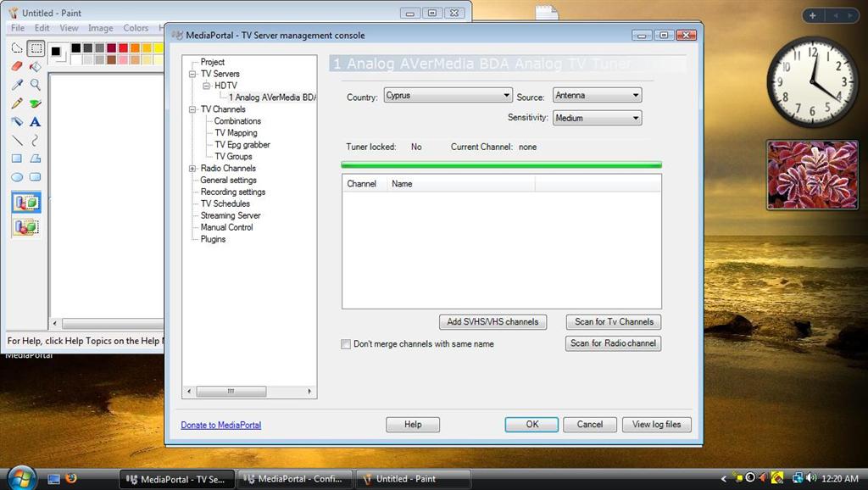
Task: Choose the Eraser tool in Paint
Action: click(x=17, y=66)
